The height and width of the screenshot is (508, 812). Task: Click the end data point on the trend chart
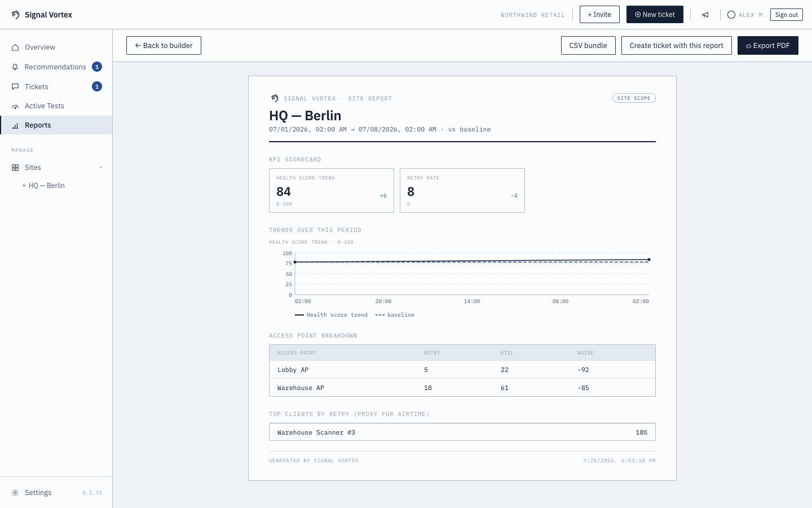(x=649, y=260)
